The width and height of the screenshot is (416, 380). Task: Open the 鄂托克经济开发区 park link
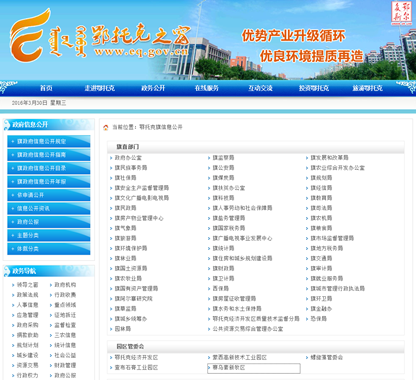pyautogui.click(x=136, y=358)
